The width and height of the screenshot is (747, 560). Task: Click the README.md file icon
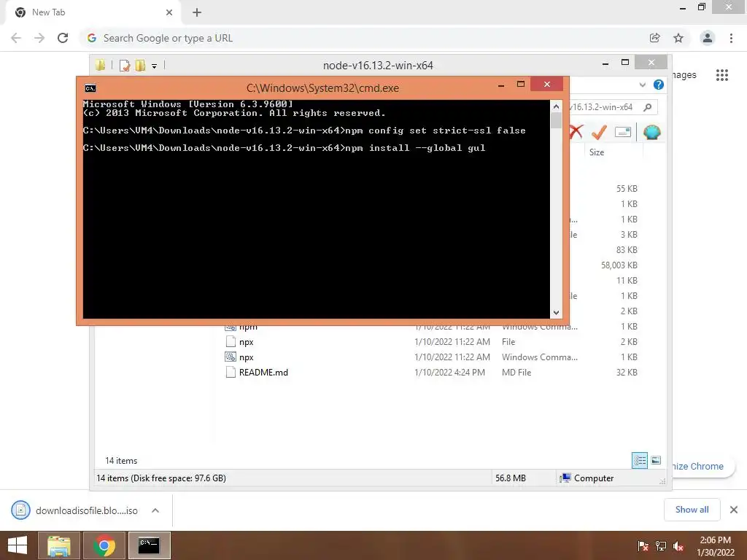[x=231, y=372]
